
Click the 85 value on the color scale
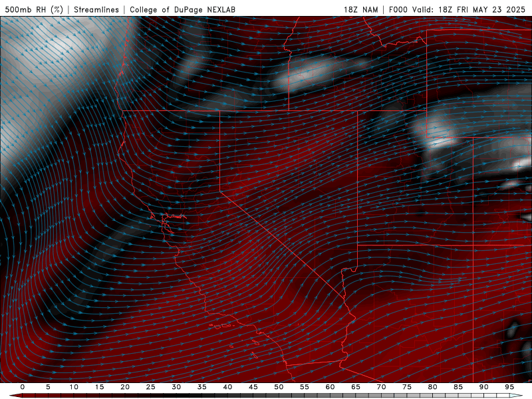pyautogui.click(x=458, y=387)
